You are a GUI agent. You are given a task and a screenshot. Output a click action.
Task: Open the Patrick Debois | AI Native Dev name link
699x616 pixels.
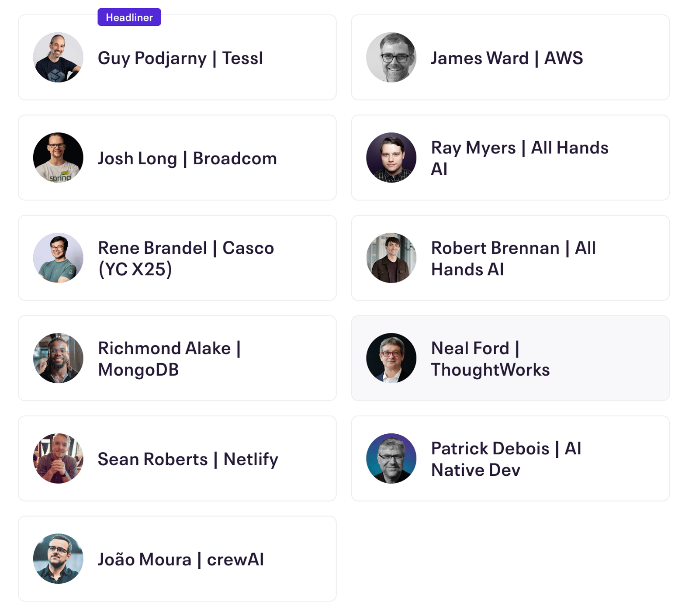point(506,459)
